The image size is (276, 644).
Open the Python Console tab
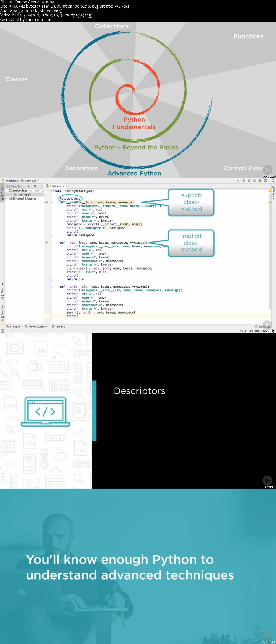coord(36,326)
